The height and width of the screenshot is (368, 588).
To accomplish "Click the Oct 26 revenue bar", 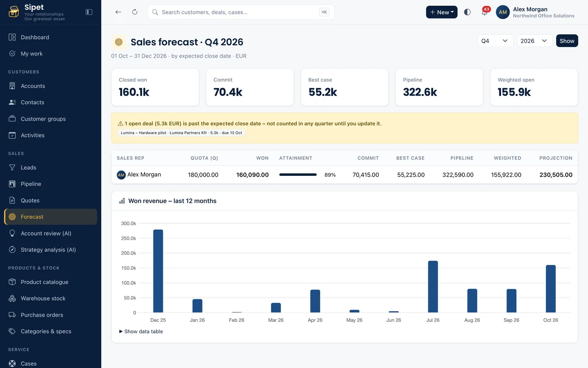I will point(551,289).
